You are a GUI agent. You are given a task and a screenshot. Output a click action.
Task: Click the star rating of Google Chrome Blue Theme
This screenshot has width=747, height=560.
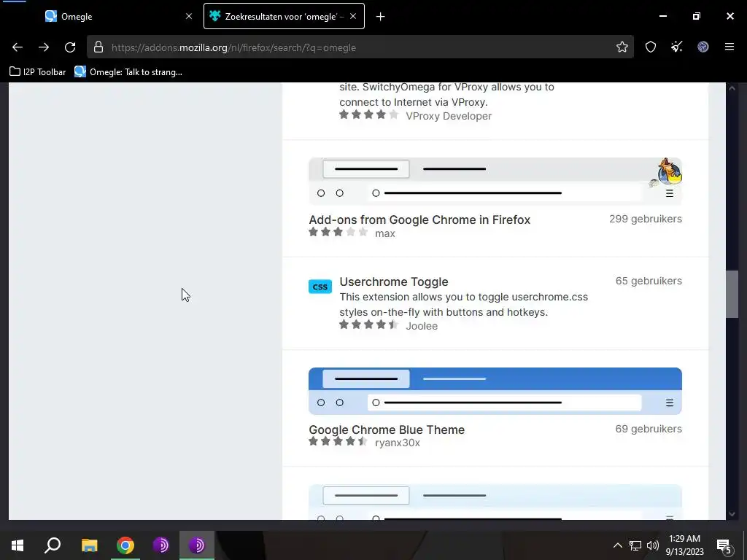pyautogui.click(x=338, y=441)
